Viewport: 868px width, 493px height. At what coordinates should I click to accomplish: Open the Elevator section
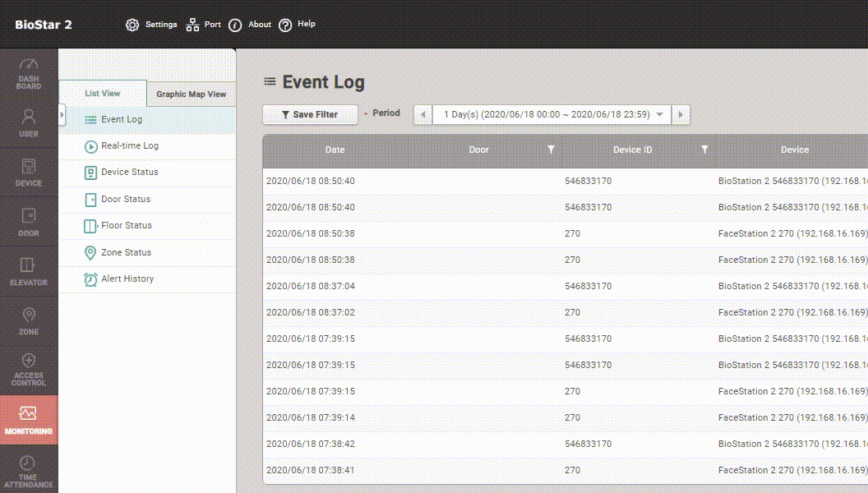[x=29, y=270]
